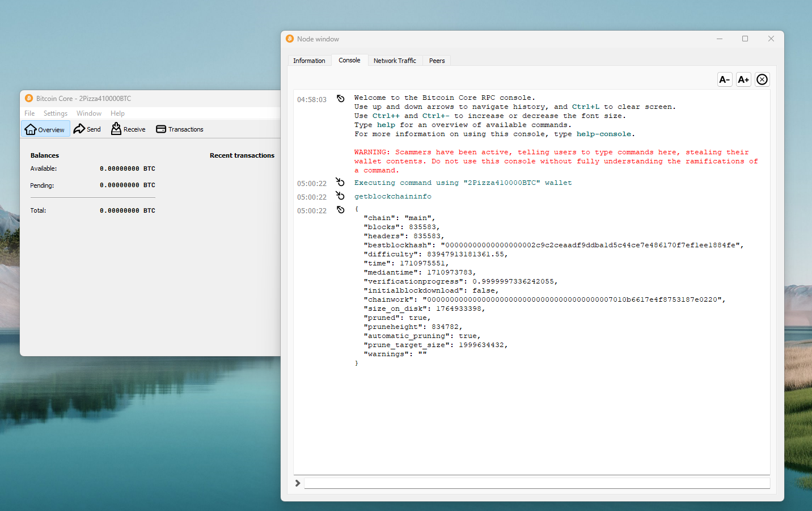The image size is (812, 511).
Task: Click the help-console keyword in welcome text
Action: (x=604, y=134)
